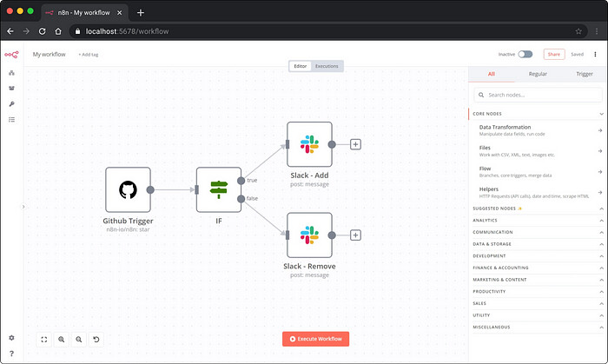
Task: Open the templates icon in left sidebar
Action: point(11,89)
